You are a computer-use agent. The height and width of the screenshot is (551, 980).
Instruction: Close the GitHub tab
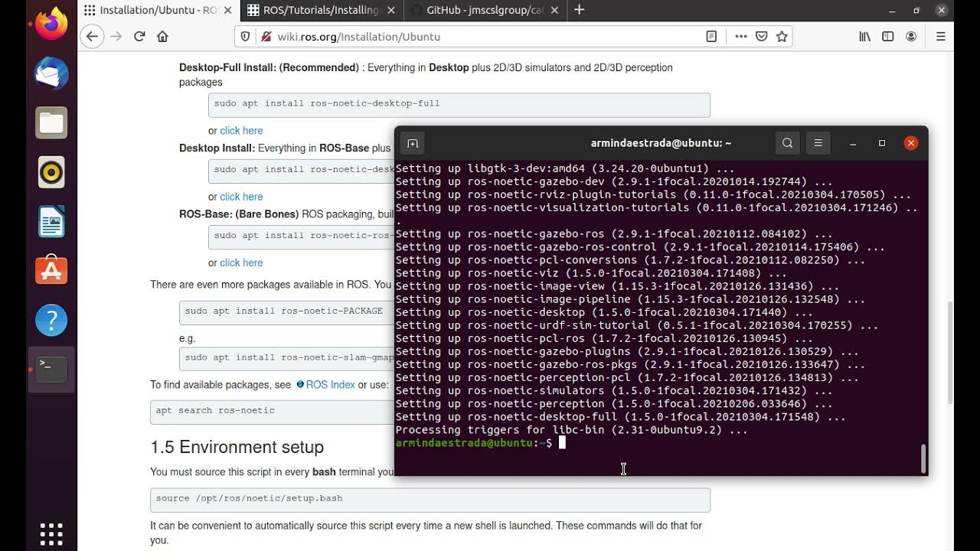(554, 10)
